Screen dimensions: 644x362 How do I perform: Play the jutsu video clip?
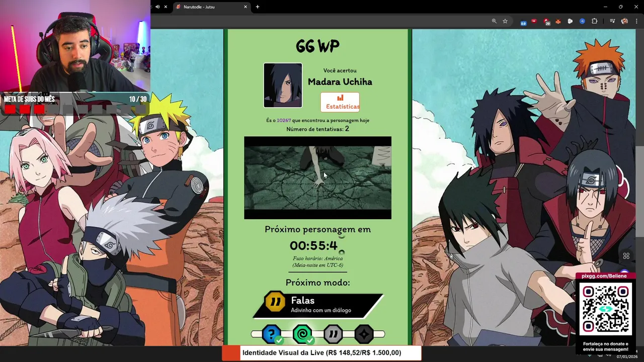coord(317,177)
